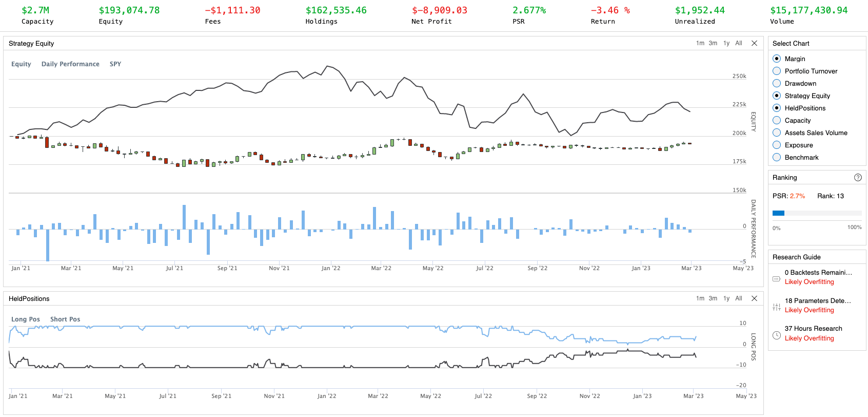Set HeldPositions chart range to 1y
This screenshot has height=417, width=868.
[726, 298]
